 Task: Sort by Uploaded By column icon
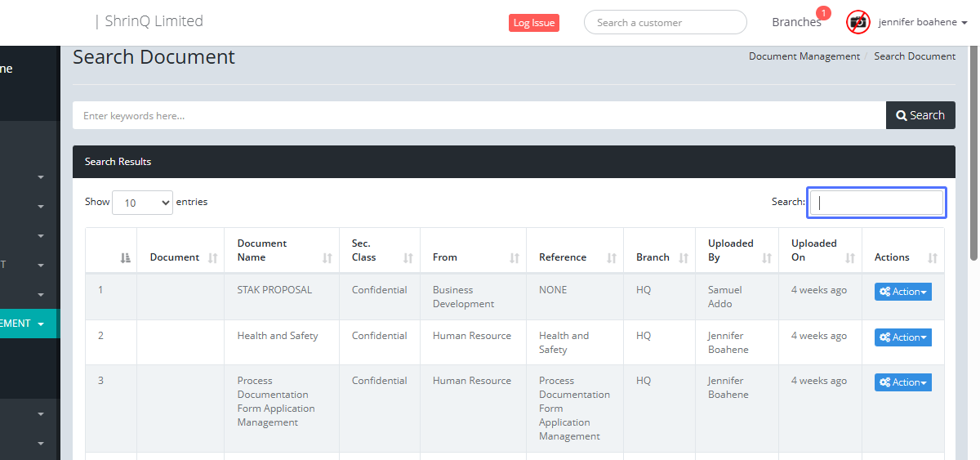click(x=767, y=257)
